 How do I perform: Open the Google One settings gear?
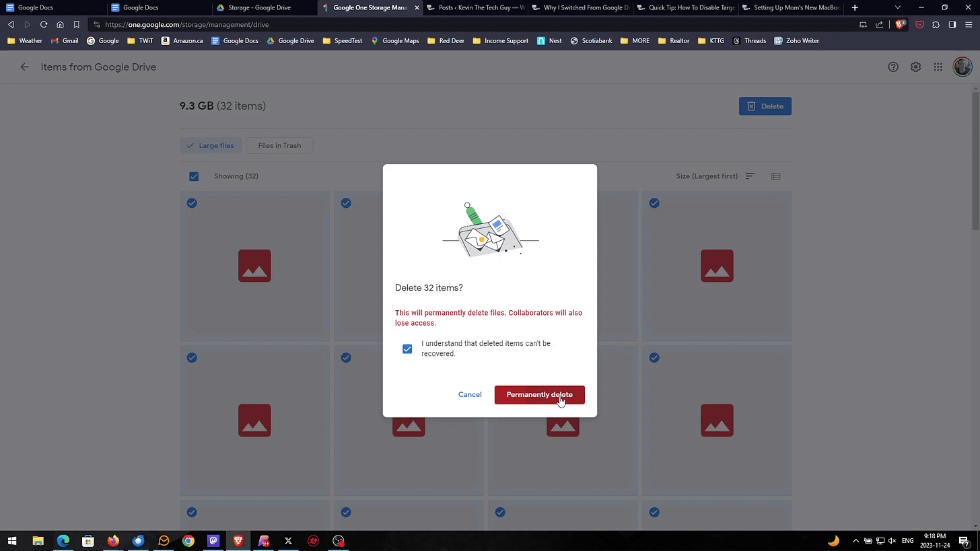915,67
